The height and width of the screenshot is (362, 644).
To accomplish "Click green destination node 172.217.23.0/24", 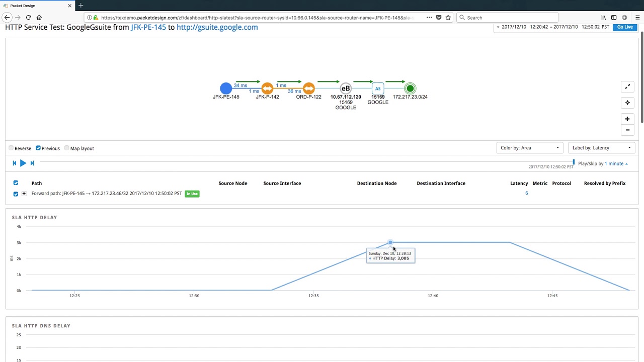I will click(410, 88).
